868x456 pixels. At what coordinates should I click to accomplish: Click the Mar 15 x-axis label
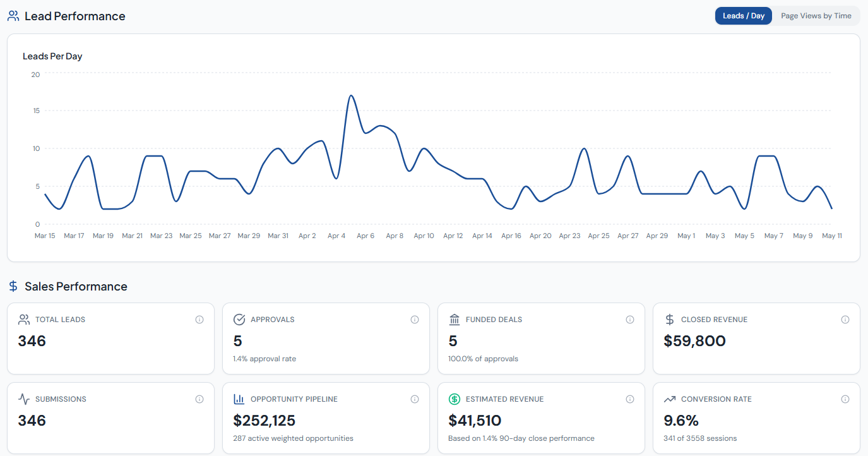pyautogui.click(x=45, y=236)
